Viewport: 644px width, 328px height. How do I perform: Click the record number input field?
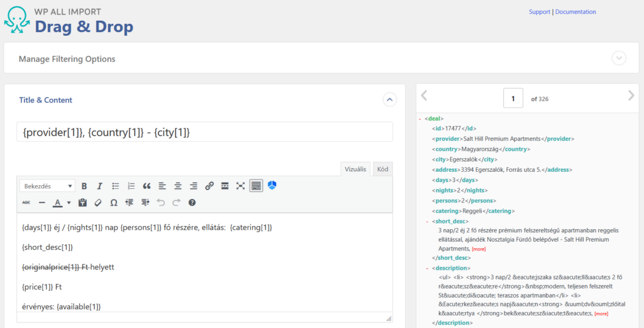513,98
